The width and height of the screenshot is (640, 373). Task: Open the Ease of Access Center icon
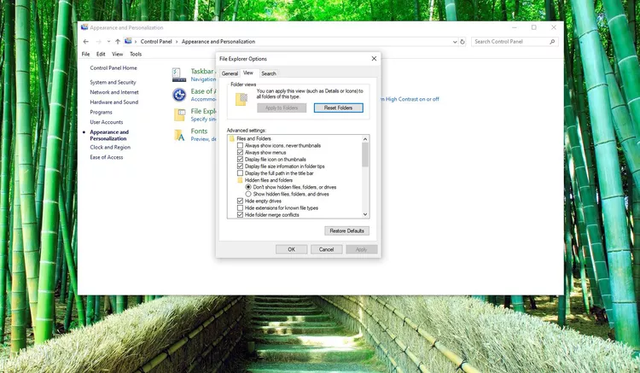coord(179,95)
